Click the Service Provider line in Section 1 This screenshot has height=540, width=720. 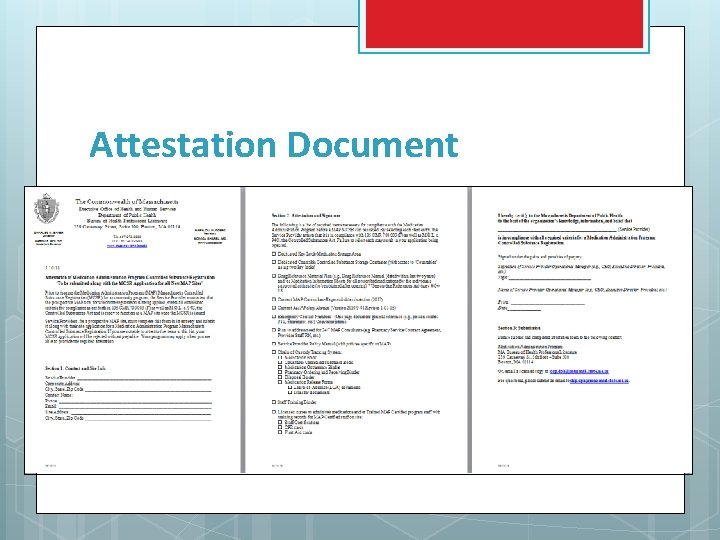[144, 379]
